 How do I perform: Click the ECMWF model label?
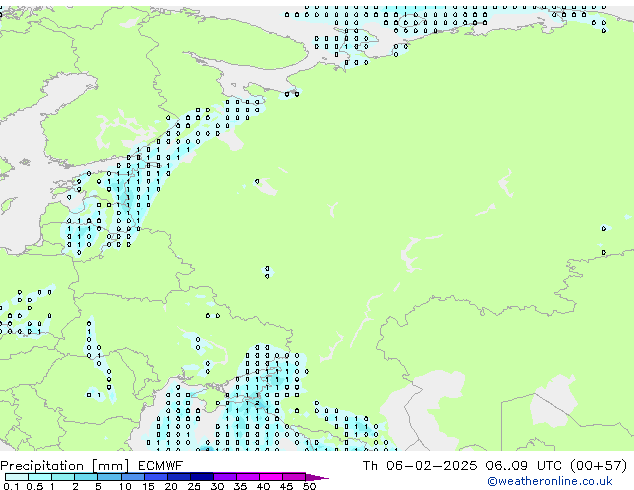161,466
